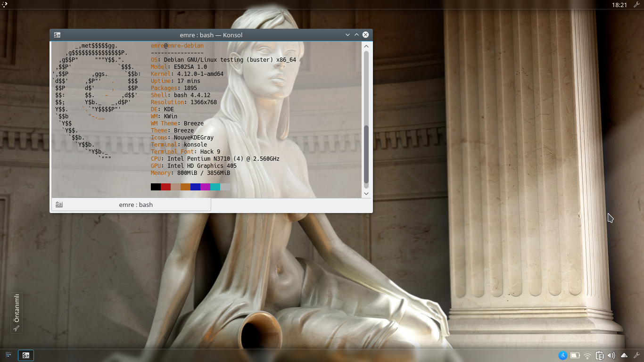Click the WM Theme line in terminal
Viewport: 644px width, 362px height.
[x=177, y=123]
